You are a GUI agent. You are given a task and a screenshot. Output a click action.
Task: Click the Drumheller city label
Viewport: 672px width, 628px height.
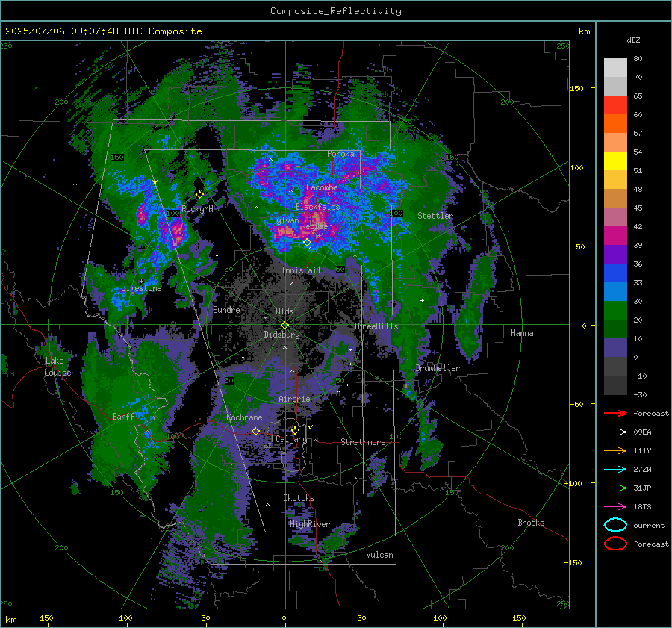[438, 368]
